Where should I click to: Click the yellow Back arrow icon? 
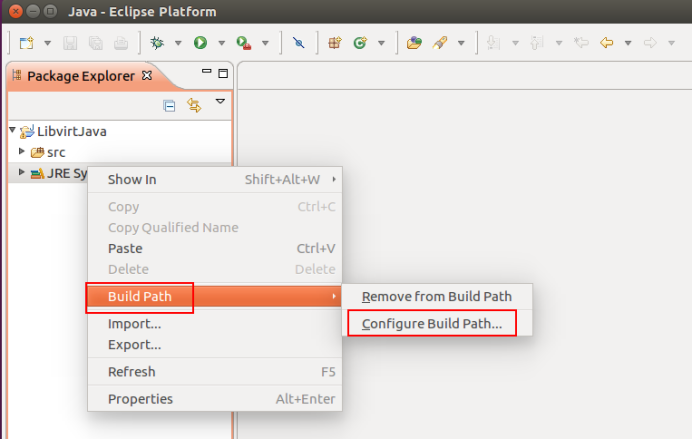[x=607, y=43]
